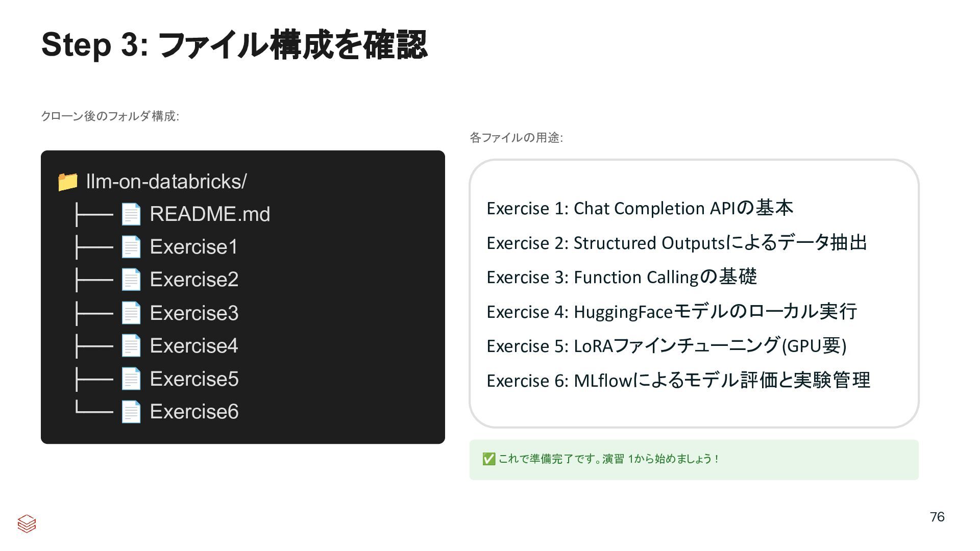The image size is (980, 551).
Task: Click the Exercise2 file icon
Action: pos(131,280)
